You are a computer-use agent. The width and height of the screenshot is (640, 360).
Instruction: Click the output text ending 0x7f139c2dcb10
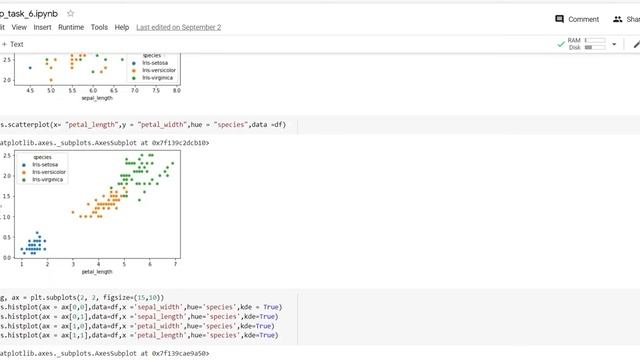tap(104, 143)
